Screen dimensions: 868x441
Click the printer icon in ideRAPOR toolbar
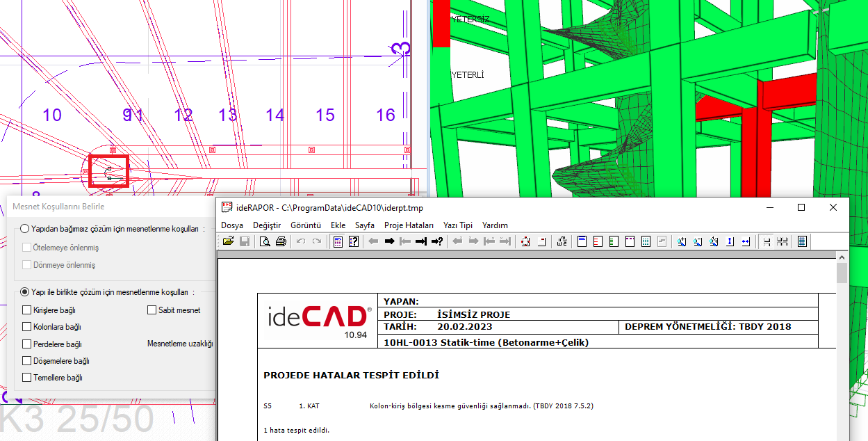[281, 241]
